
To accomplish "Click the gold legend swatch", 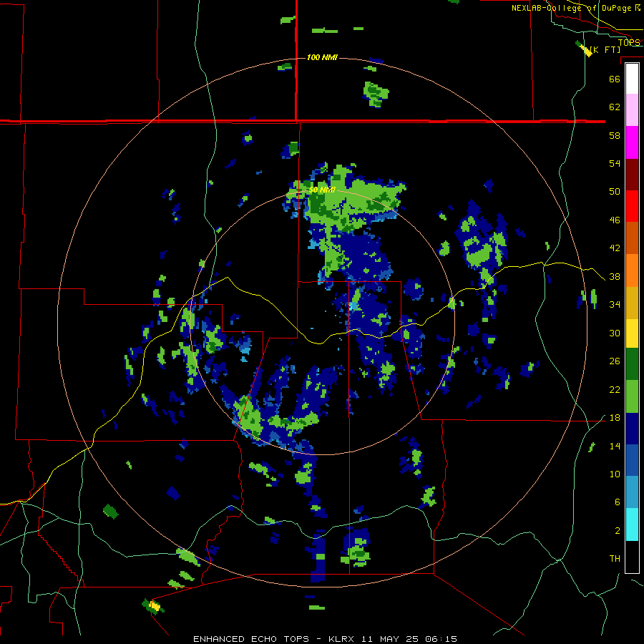I will pyautogui.click(x=632, y=303).
